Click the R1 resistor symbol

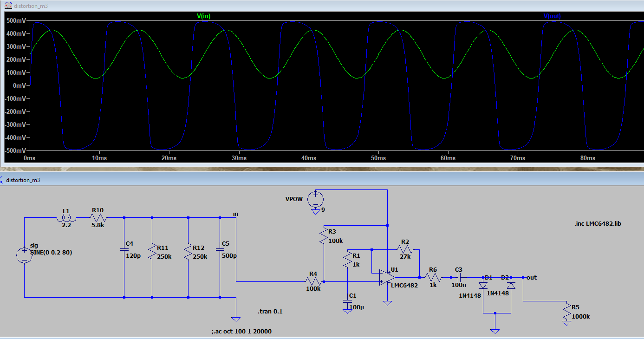[347, 259]
